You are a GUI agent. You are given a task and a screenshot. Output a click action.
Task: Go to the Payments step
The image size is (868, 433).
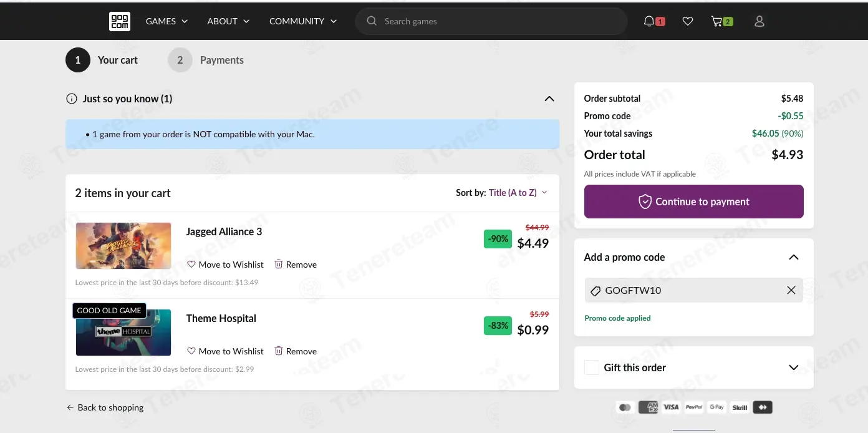coord(206,60)
